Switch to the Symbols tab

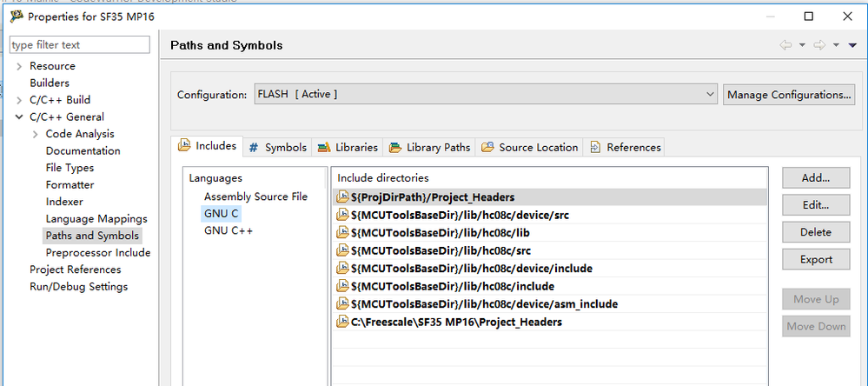click(278, 147)
